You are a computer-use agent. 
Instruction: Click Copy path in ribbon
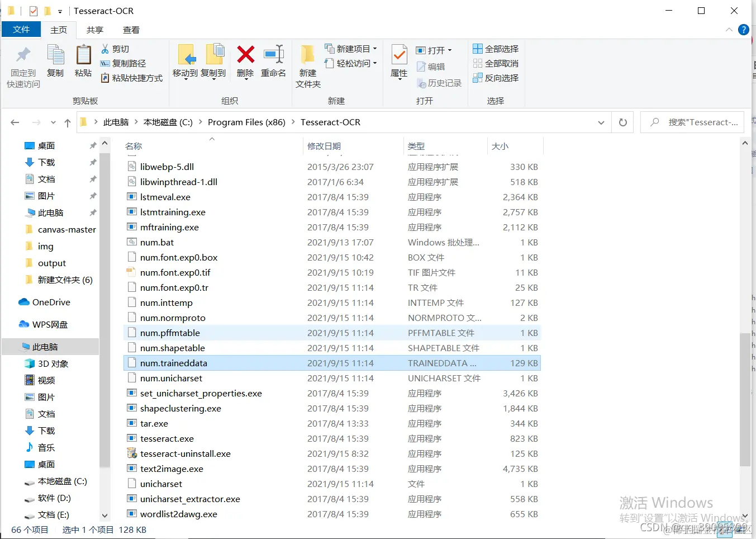123,64
